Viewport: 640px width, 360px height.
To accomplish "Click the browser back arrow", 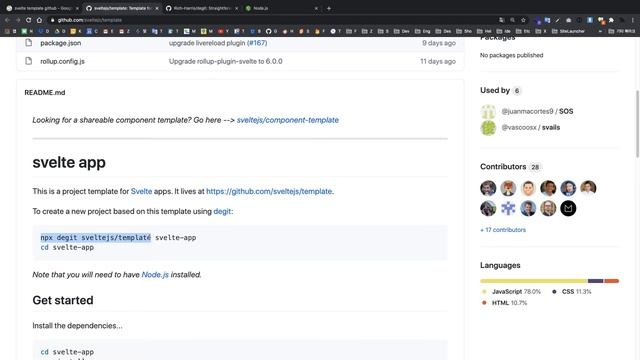I will [x=7, y=20].
